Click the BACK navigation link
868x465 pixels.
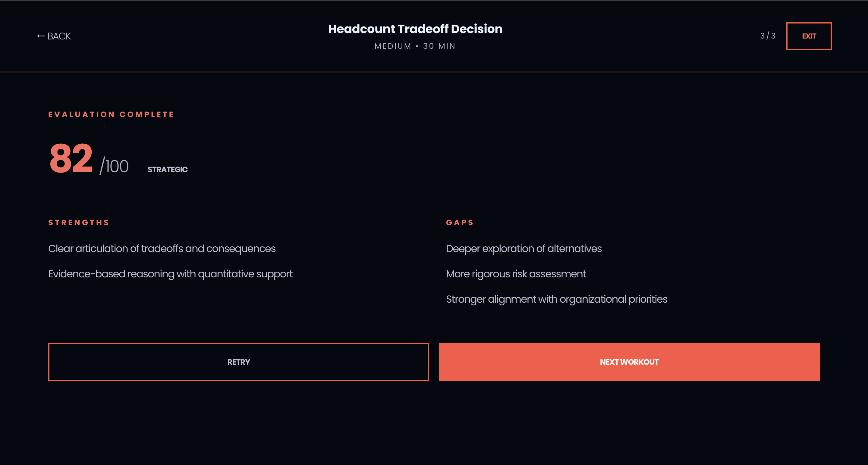tap(59, 36)
